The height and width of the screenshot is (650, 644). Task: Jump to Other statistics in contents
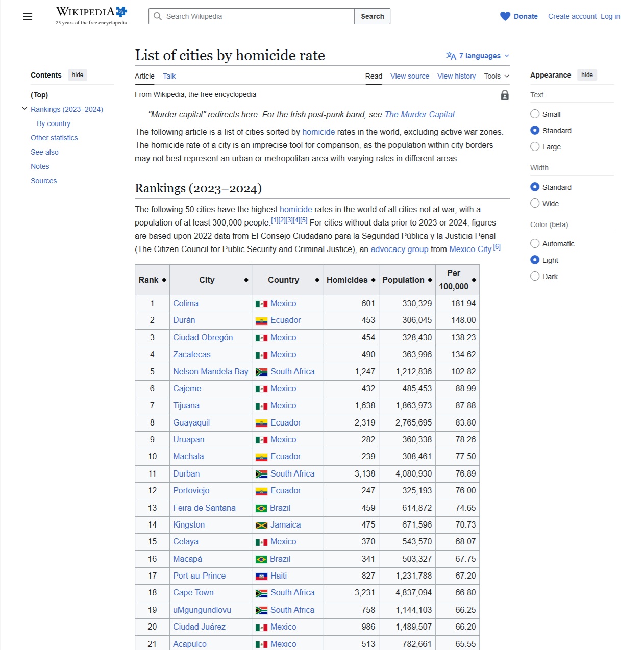(54, 138)
